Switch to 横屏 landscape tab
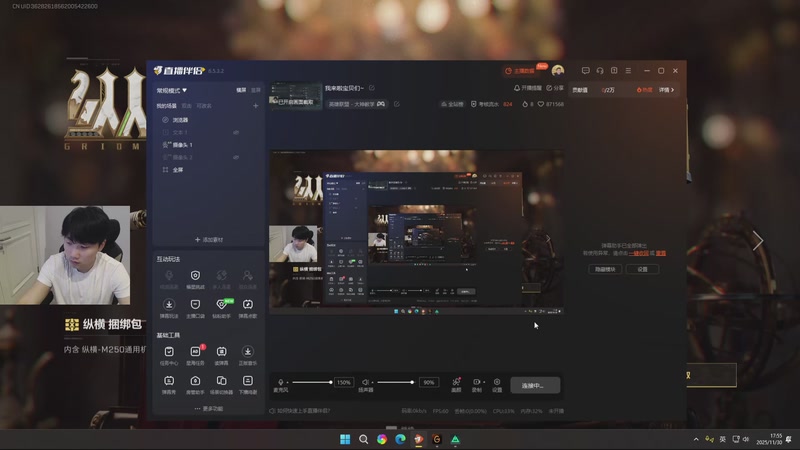Screen dimensions: 800x450 tap(241, 90)
